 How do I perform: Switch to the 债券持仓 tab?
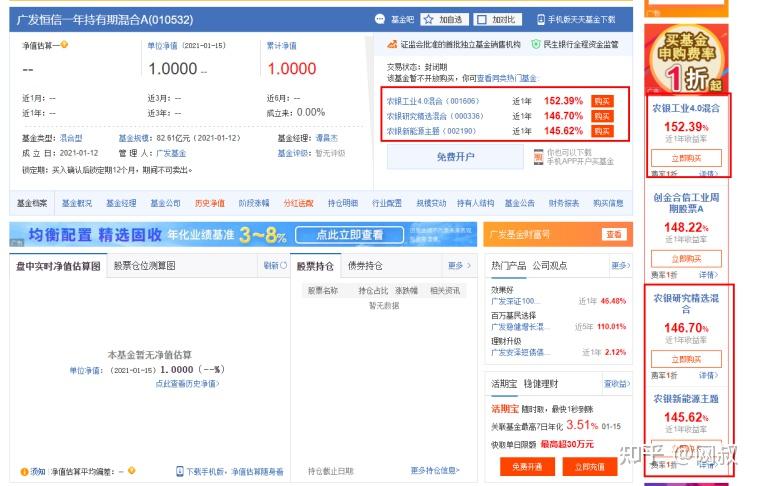[x=365, y=265]
